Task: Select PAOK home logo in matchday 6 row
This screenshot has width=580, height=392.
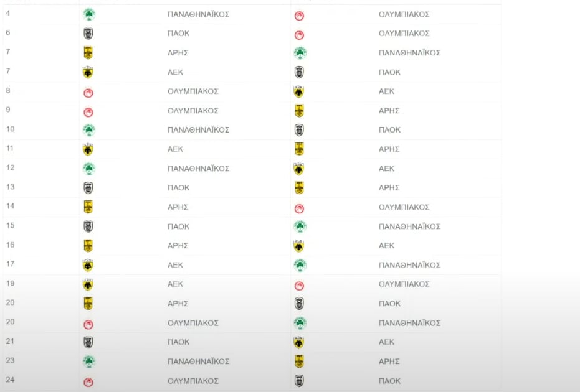Action: coord(88,34)
